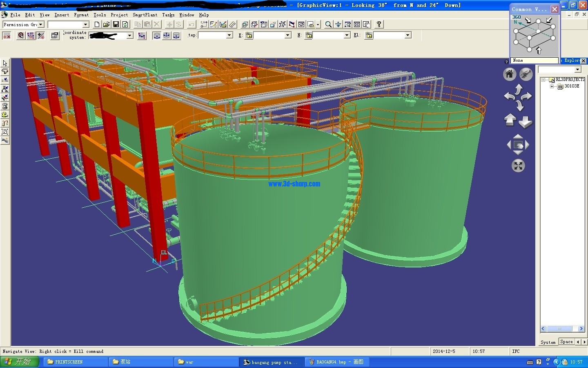Viewport: 588px width, 368px height.
Task: Click the navigation help question mark
Action: [507, 62]
